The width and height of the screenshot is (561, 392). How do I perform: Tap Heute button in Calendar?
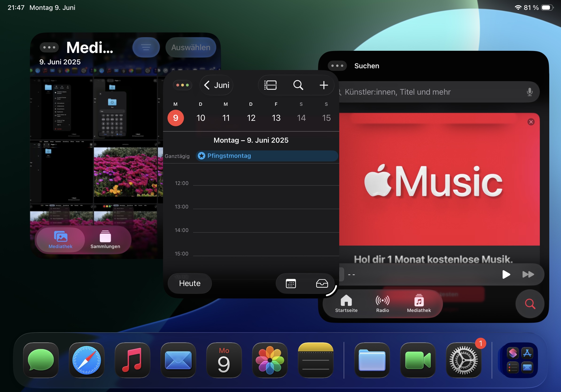(x=190, y=283)
